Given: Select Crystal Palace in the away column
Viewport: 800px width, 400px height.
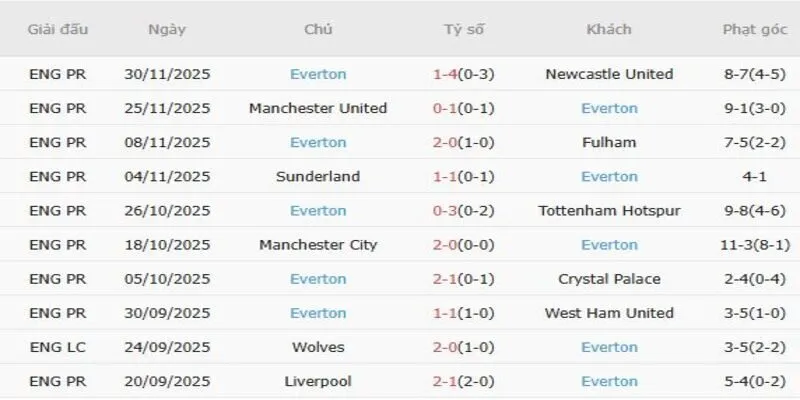Looking at the screenshot, I should [609, 279].
